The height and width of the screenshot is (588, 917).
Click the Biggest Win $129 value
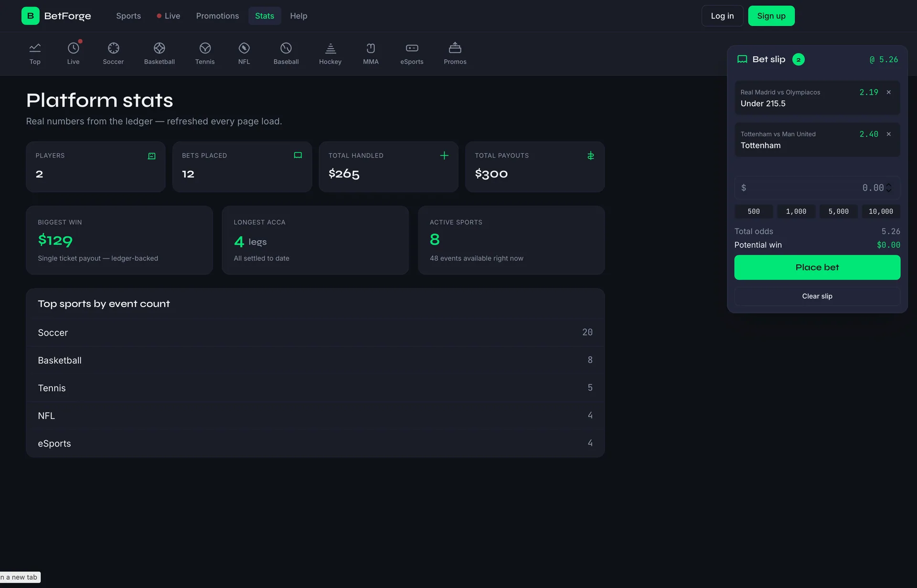(x=55, y=240)
